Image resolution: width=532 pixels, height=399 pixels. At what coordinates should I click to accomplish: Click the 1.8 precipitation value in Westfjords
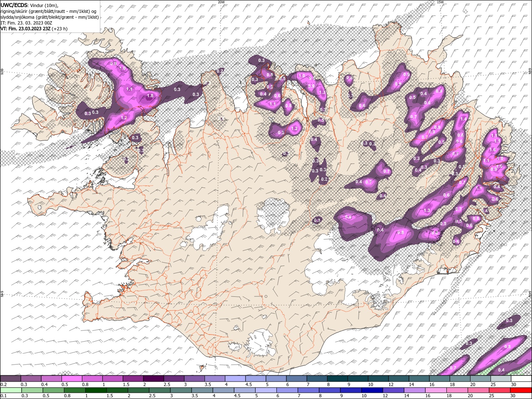(150, 96)
